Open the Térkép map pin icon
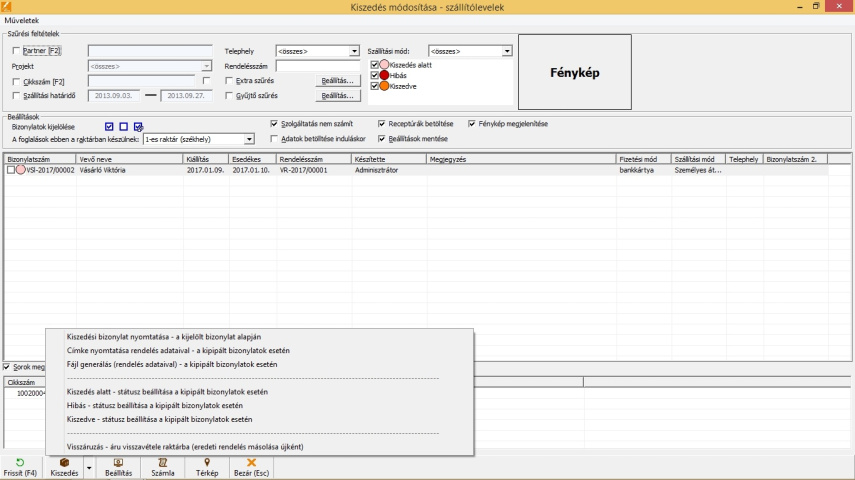 tap(206, 462)
